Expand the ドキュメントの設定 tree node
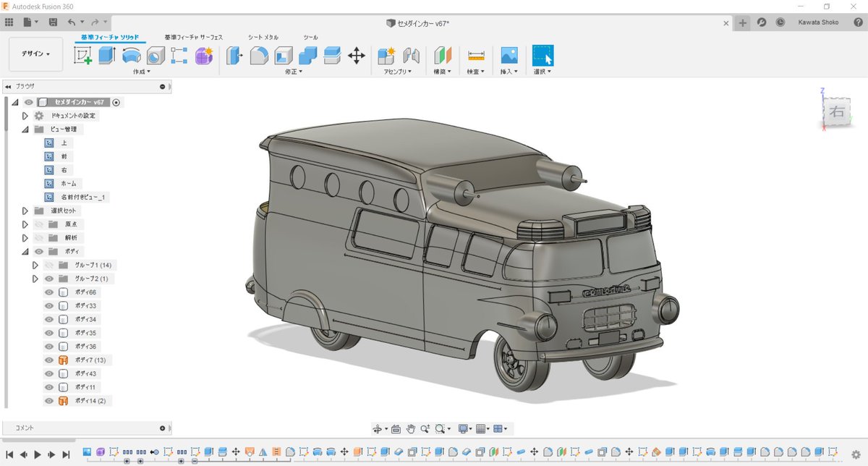Viewport: 868px width, 466px height. click(25, 116)
